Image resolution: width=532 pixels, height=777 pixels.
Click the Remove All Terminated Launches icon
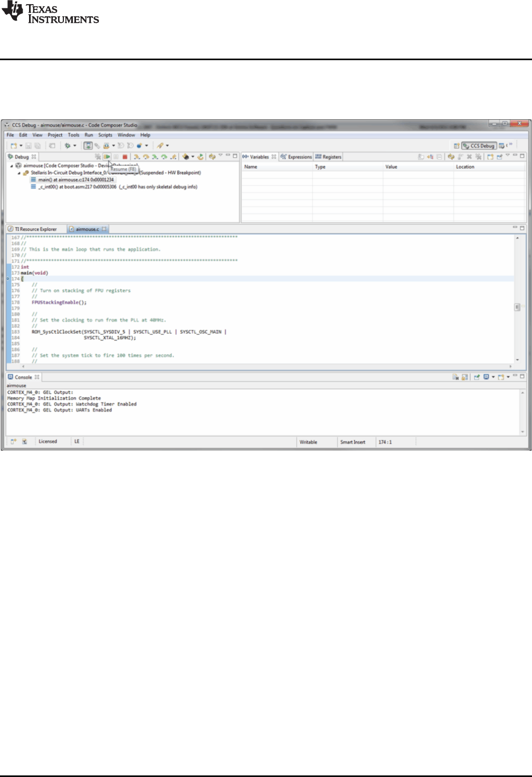[98, 157]
